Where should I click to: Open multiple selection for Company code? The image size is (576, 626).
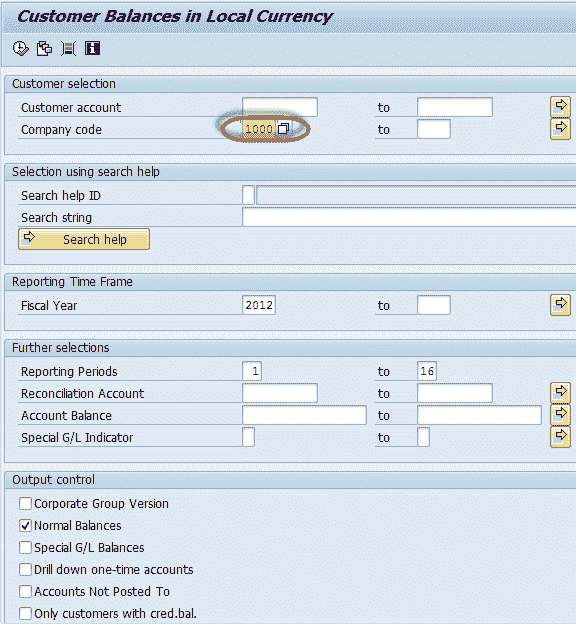pos(560,129)
